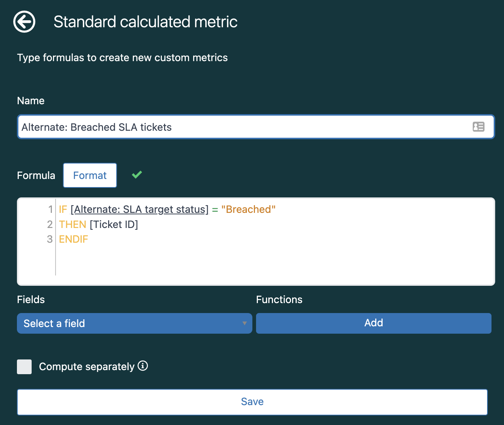Image resolution: width=504 pixels, height=425 pixels.
Task: Click the back arrow icon
Action: click(x=24, y=22)
